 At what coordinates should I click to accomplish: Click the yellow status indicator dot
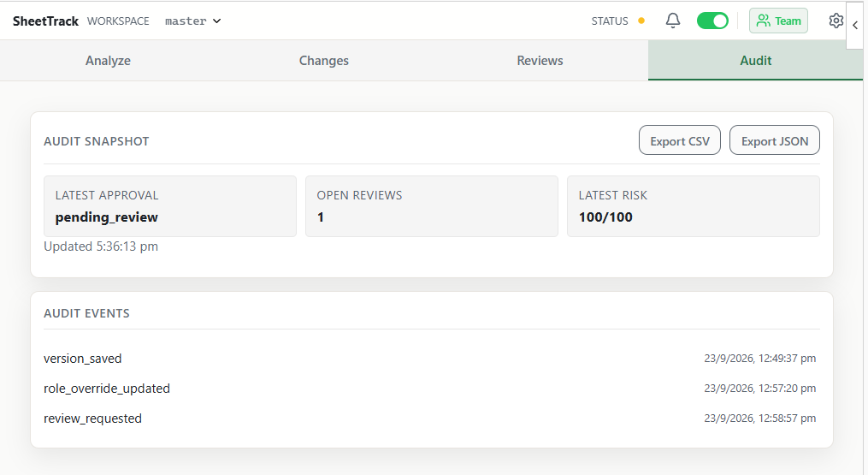pos(641,21)
